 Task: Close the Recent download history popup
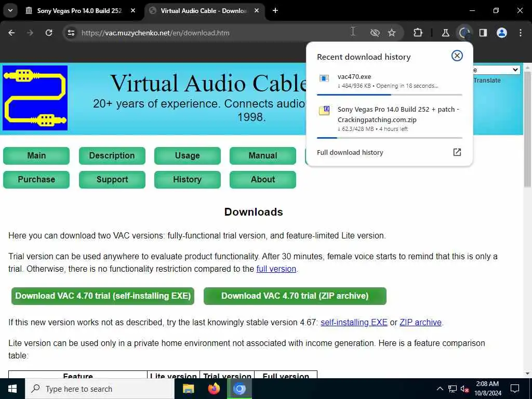457,56
